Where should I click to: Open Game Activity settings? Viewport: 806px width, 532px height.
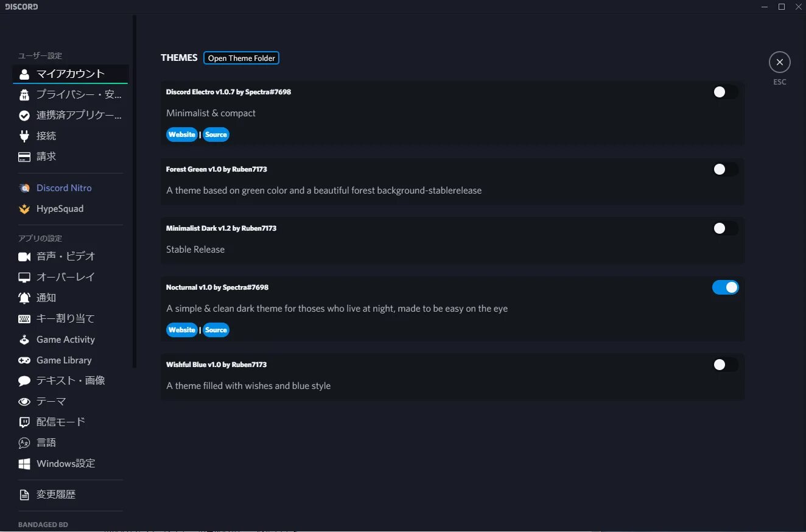(71, 340)
